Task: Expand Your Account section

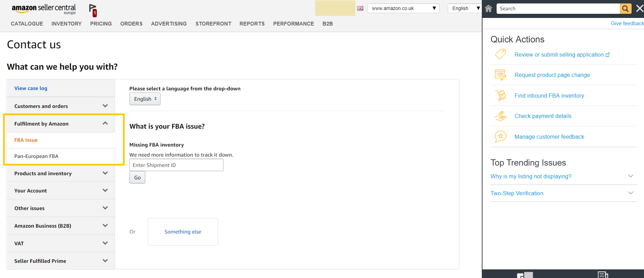Action: 61,190
